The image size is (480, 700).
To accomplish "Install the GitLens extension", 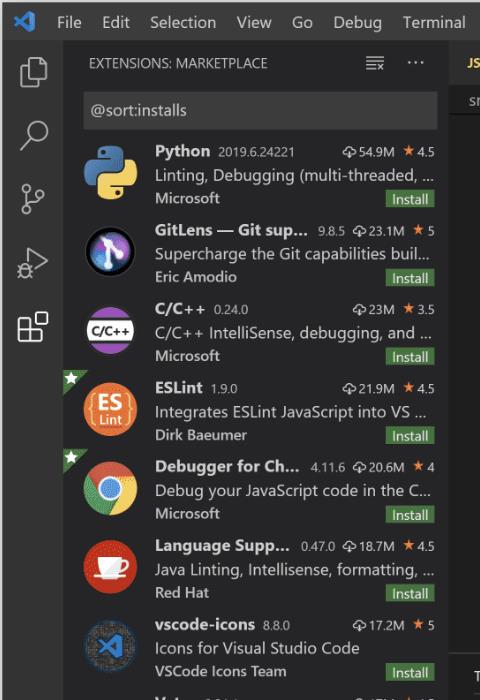I will point(410,278).
